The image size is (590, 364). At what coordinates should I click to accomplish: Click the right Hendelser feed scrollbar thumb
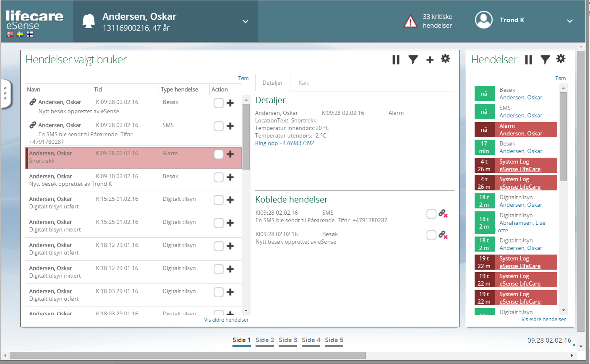(x=564, y=136)
